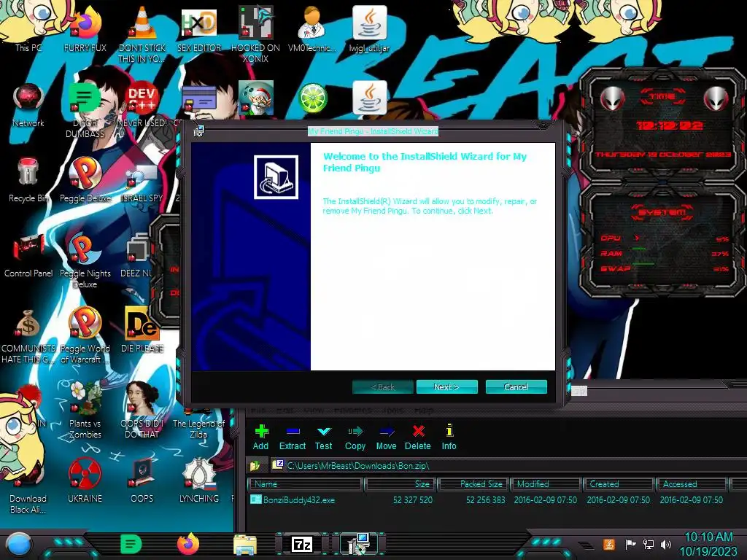Open the green Spotify-style taskbar icon
The height and width of the screenshot is (560, 747).
(x=131, y=544)
